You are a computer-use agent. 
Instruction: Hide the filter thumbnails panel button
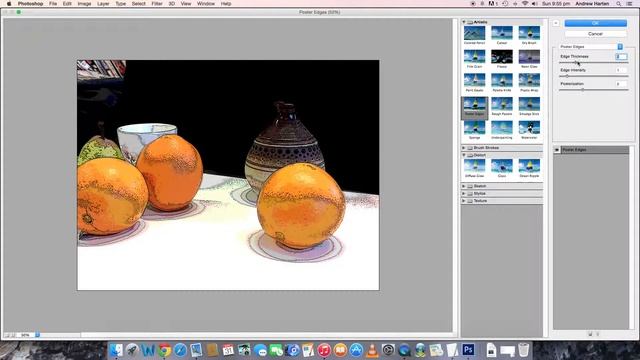tap(556, 23)
